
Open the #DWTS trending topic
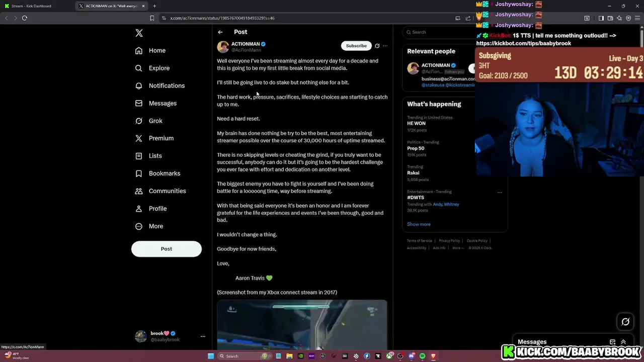point(416,198)
